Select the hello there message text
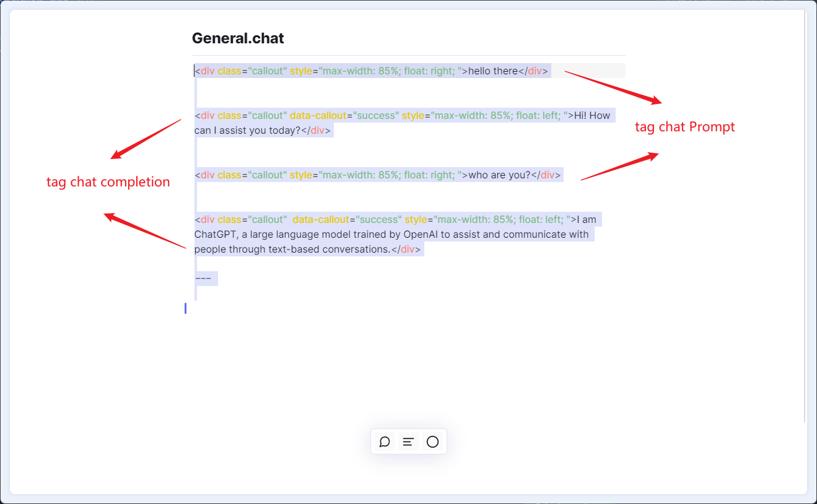 [x=494, y=71]
